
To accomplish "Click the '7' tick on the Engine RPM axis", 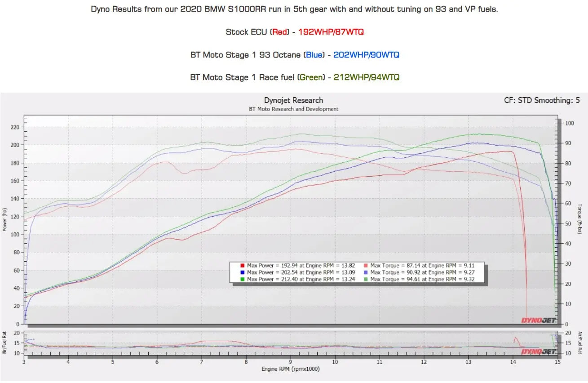I will (x=202, y=361).
